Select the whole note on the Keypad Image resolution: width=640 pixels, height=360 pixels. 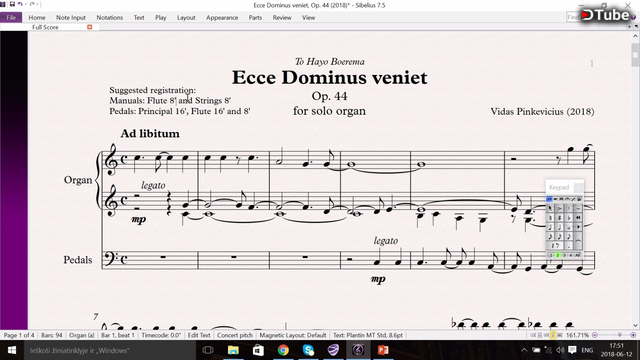pos(569,227)
